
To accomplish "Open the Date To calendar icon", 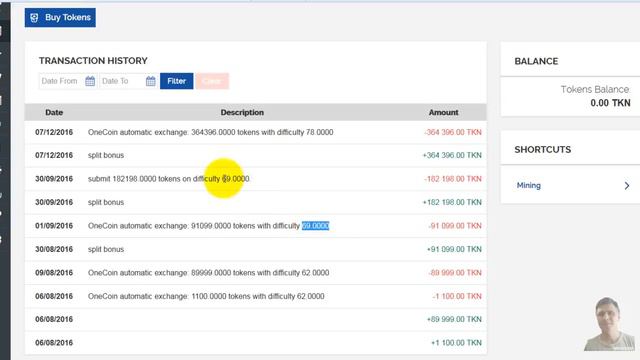I will 151,81.
